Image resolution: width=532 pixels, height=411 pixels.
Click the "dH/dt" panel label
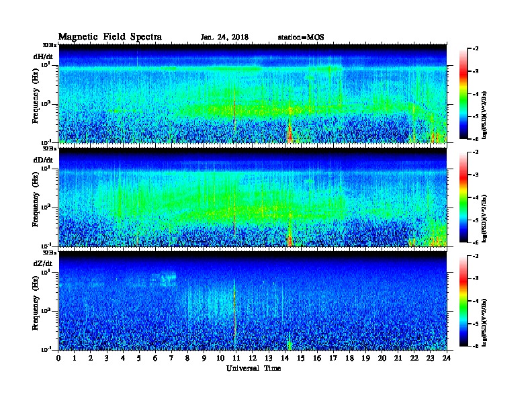(x=43, y=56)
